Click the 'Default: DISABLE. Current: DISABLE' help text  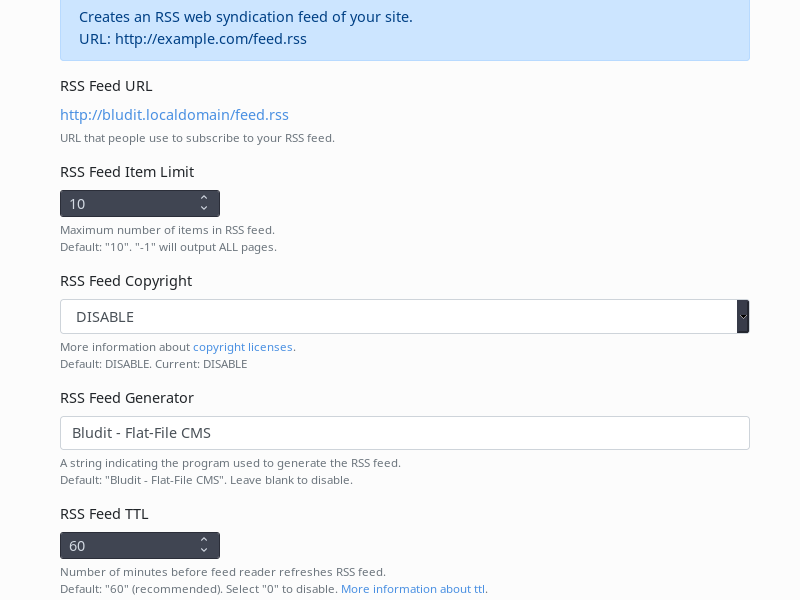pyautogui.click(x=153, y=364)
